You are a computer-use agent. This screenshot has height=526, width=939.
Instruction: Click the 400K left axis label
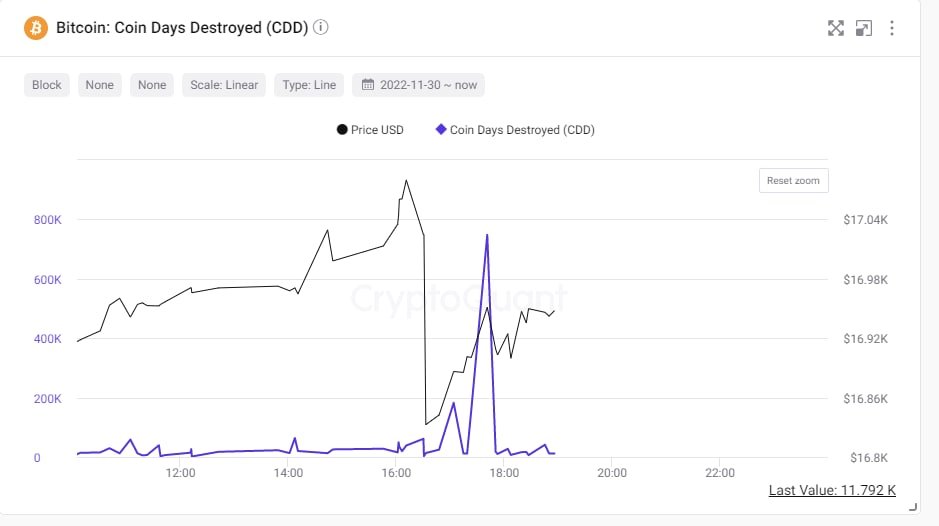47,339
